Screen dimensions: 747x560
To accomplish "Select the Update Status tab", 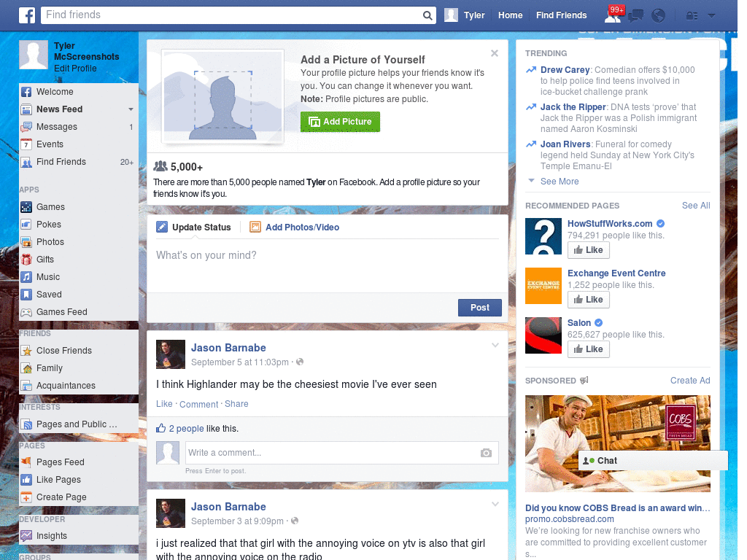I will [193, 227].
